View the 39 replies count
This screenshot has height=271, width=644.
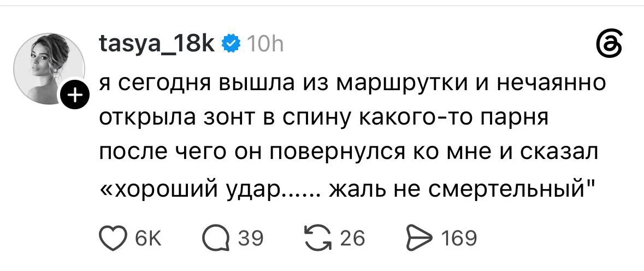(249, 238)
